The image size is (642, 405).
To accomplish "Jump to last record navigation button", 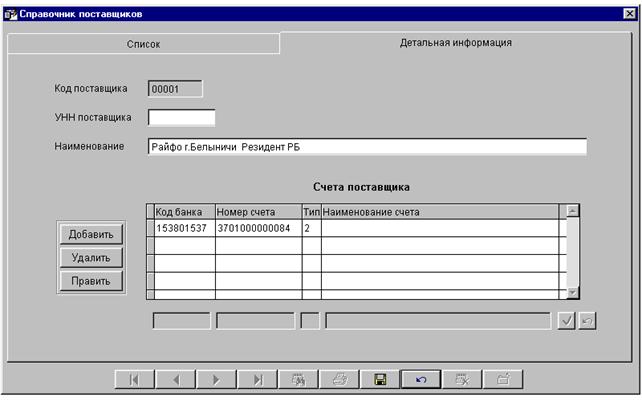I will (258, 379).
